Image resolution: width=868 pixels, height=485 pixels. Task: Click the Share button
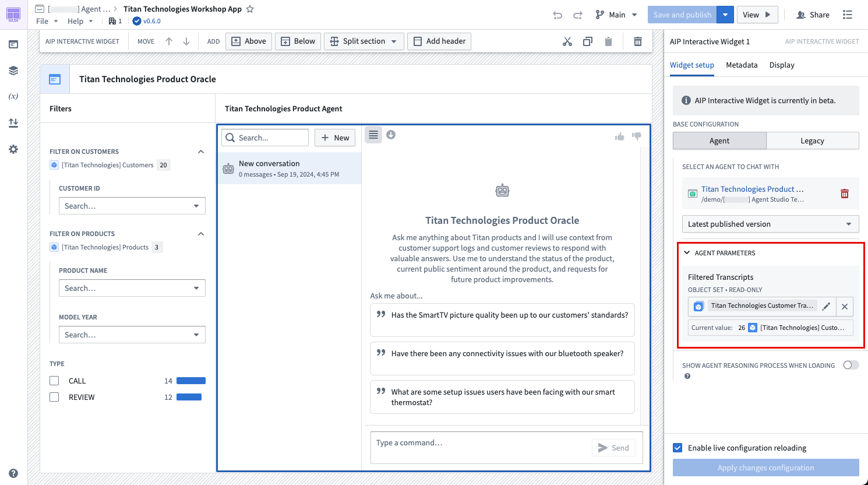(813, 15)
